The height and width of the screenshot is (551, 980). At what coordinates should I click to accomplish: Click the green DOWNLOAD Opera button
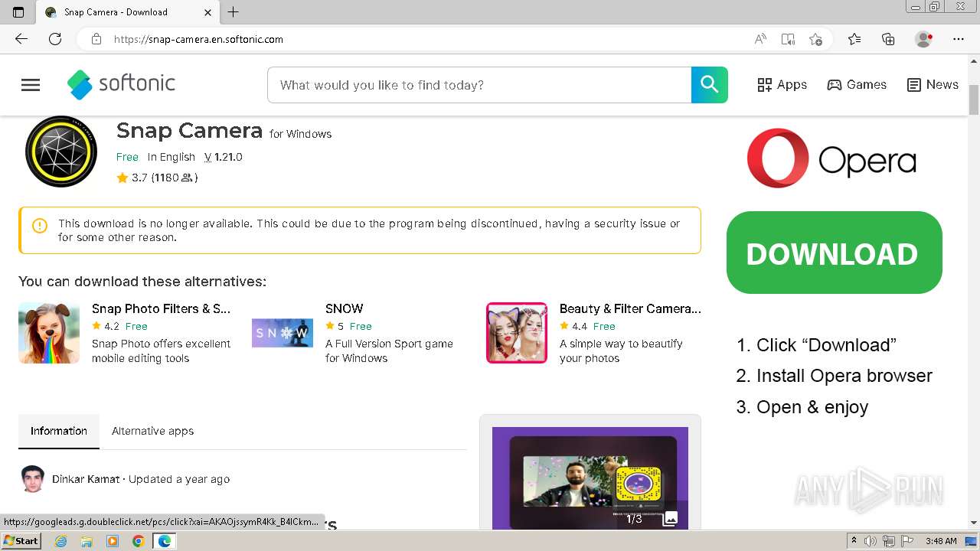coord(835,253)
